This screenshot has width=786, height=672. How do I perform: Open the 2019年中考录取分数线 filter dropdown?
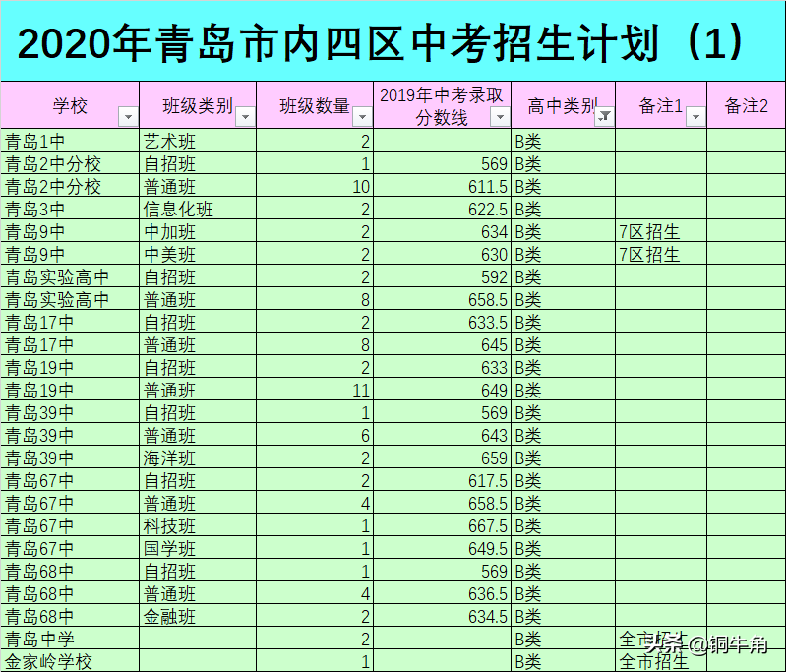(x=500, y=117)
